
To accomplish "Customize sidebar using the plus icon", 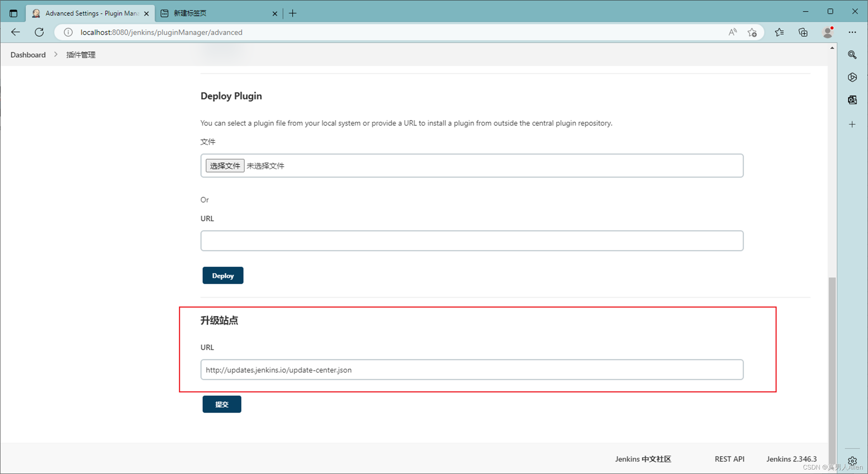I will [853, 124].
